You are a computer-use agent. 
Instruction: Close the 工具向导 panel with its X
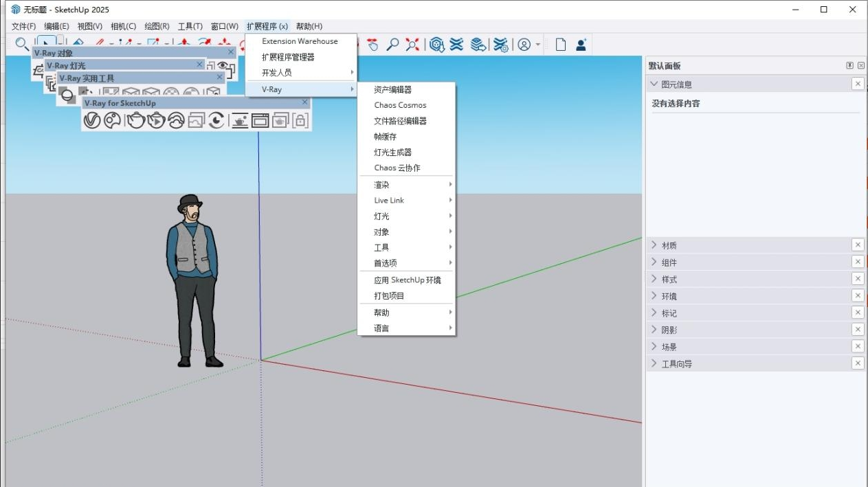coord(858,363)
